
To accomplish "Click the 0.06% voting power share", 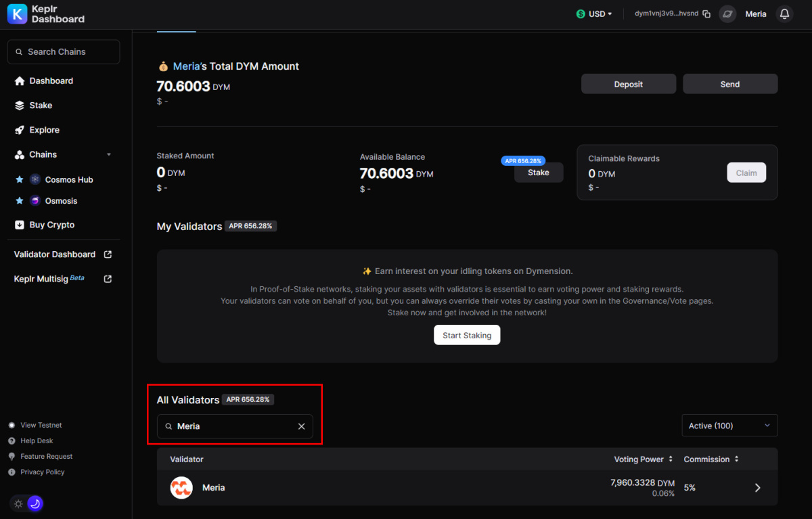I will (x=663, y=494).
